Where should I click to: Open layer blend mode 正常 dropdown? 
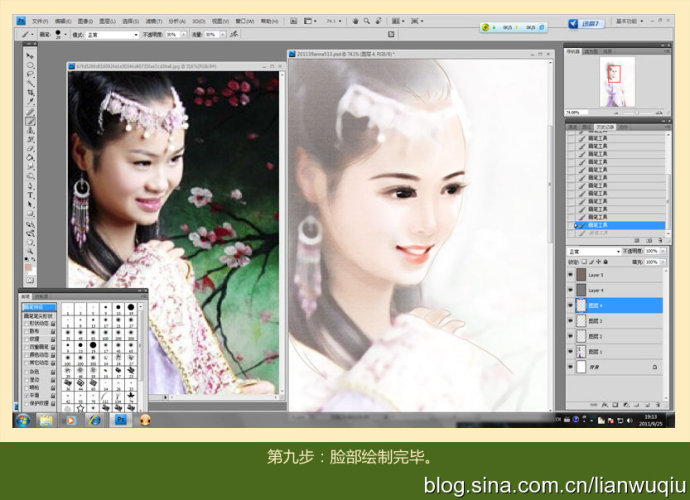coord(594,251)
